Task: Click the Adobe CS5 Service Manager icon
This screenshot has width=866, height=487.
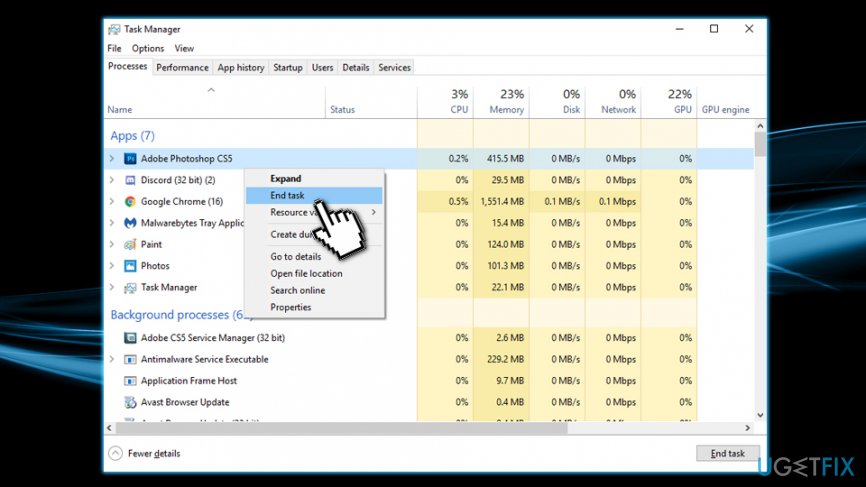Action: [130, 338]
